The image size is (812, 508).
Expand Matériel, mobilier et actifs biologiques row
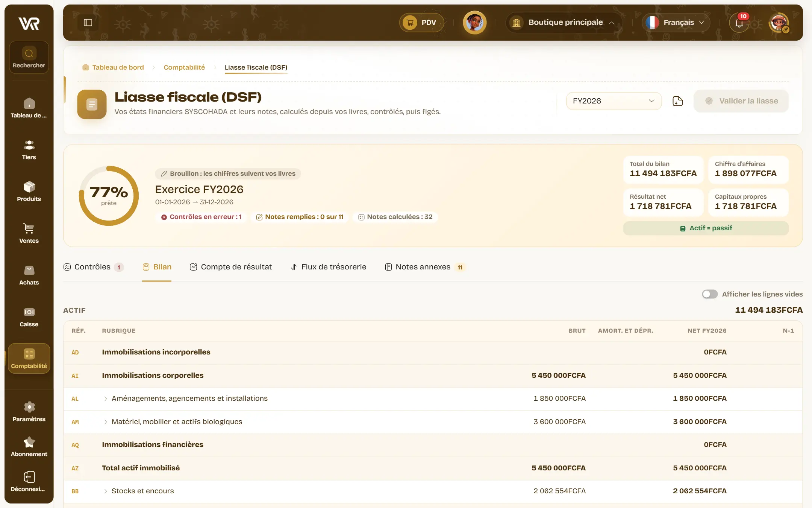[x=106, y=422]
